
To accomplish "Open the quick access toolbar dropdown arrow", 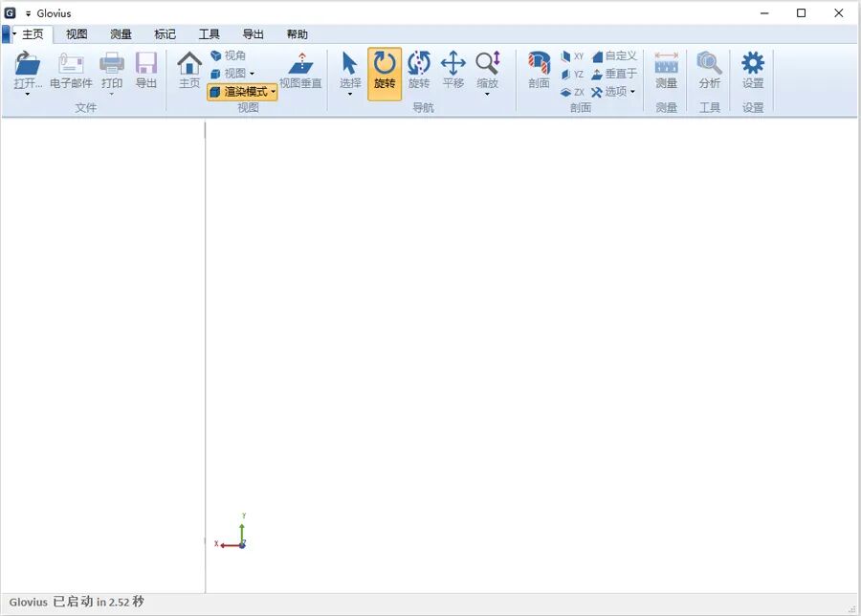I will 28,13.
